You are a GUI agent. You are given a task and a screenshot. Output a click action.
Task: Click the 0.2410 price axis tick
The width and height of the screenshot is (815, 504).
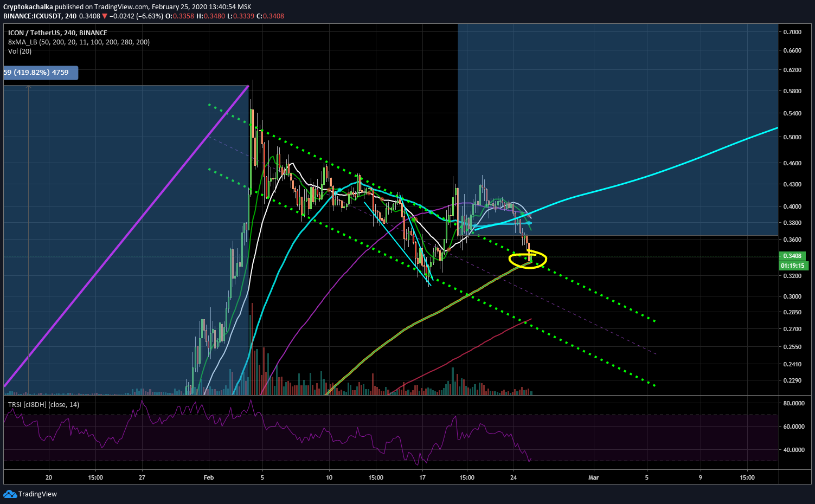792,364
